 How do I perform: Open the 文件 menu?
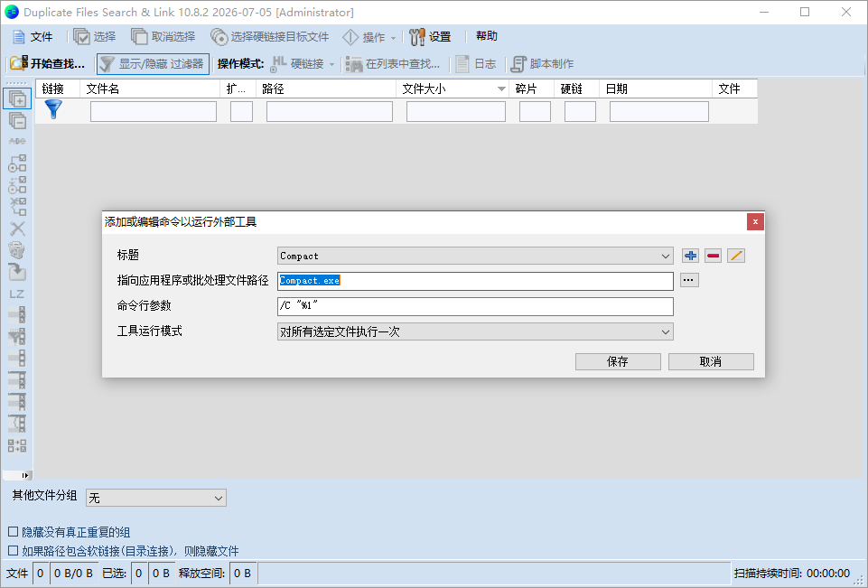coord(33,37)
